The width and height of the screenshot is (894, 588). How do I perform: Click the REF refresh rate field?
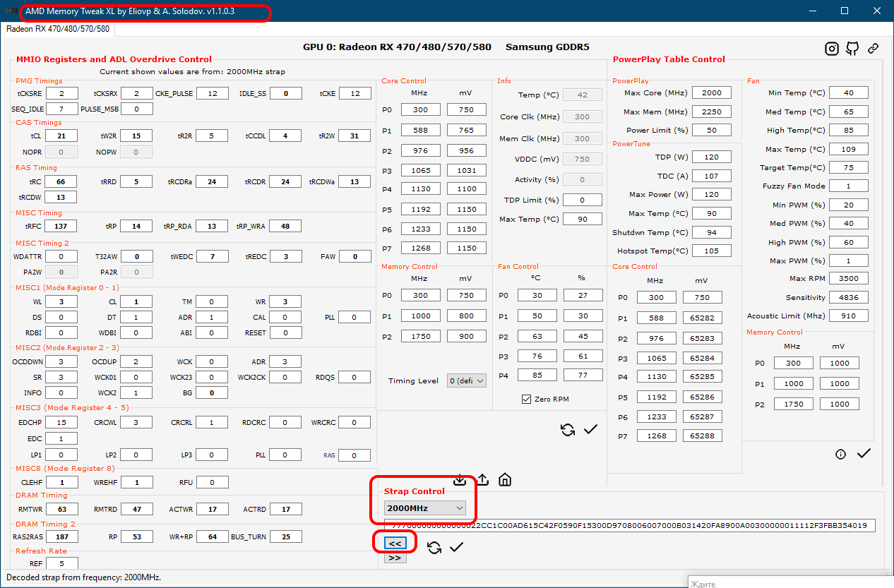[x=63, y=563]
